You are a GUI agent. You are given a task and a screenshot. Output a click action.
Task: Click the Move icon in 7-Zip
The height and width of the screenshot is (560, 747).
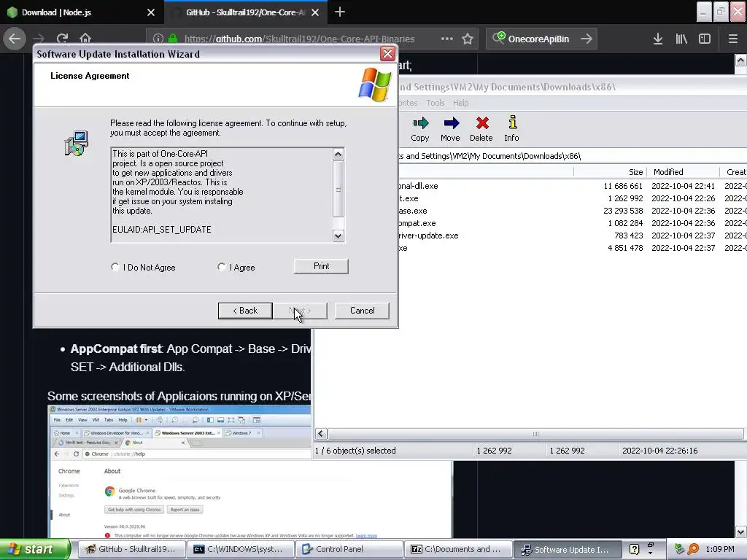pyautogui.click(x=450, y=128)
